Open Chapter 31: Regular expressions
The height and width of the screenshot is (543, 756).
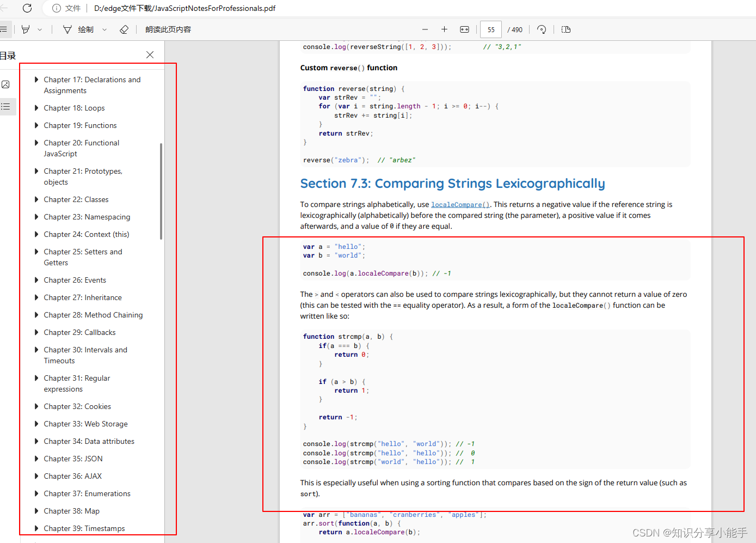(x=77, y=383)
